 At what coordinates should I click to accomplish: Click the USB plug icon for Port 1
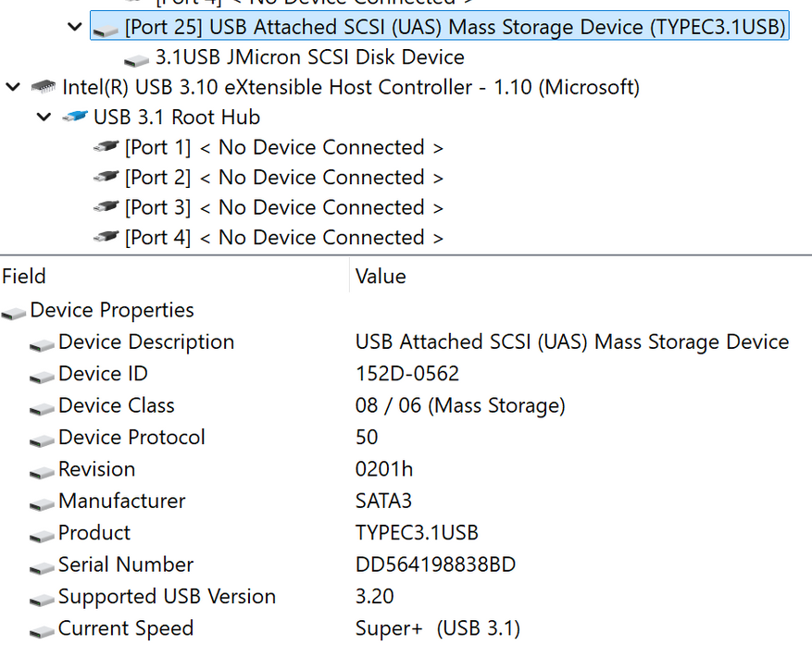tap(106, 148)
